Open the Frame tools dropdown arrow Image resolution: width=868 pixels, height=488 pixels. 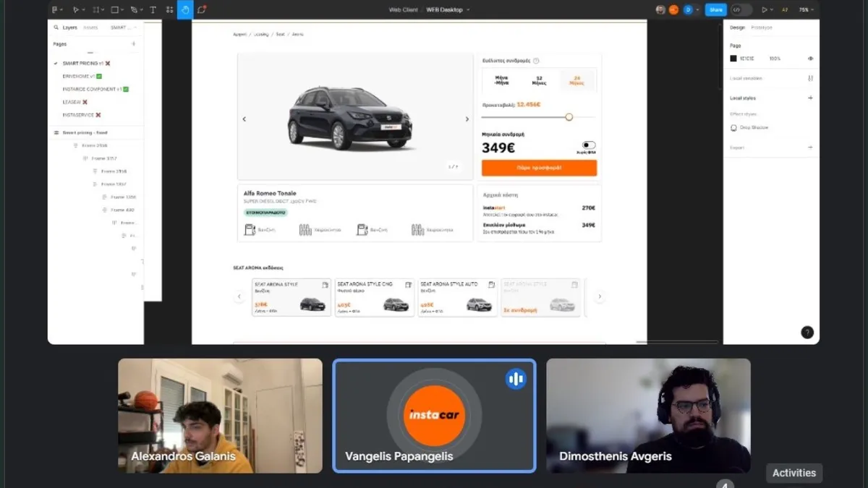[x=103, y=9]
